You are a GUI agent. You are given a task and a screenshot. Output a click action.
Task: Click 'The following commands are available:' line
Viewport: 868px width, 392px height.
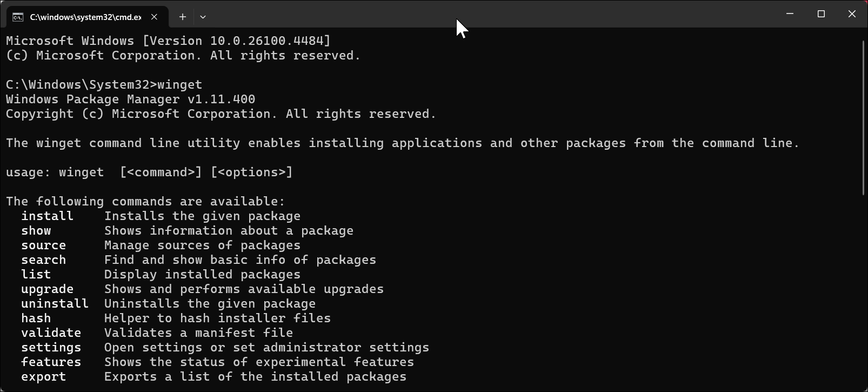(145, 202)
